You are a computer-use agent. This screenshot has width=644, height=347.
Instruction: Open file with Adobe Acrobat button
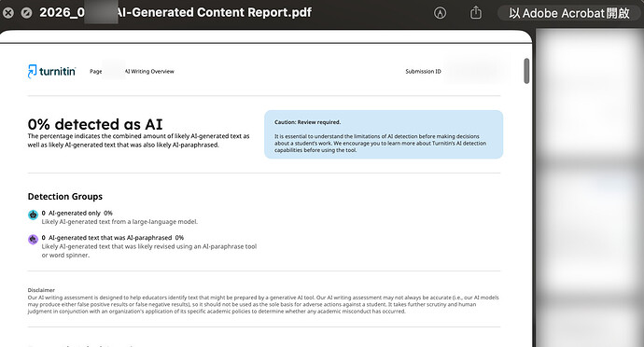568,13
